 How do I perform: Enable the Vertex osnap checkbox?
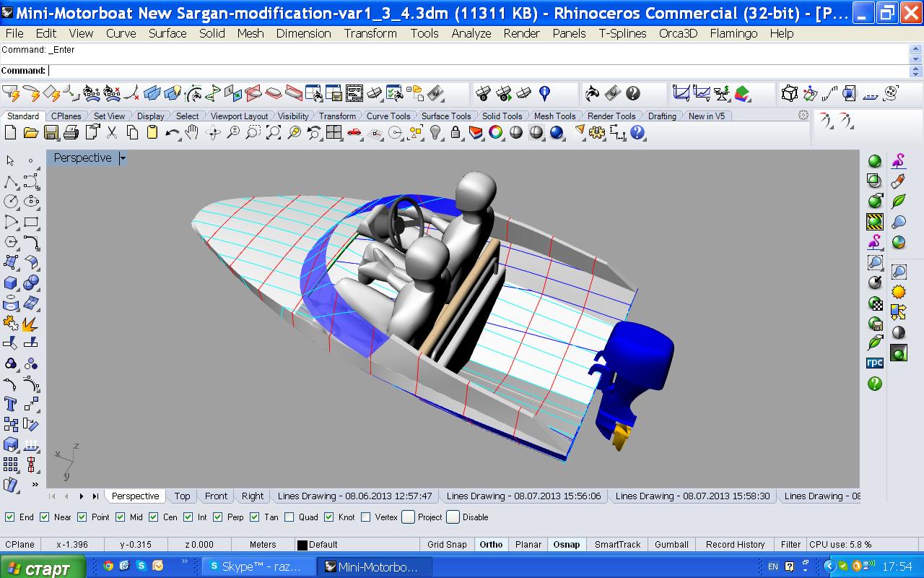click(366, 517)
